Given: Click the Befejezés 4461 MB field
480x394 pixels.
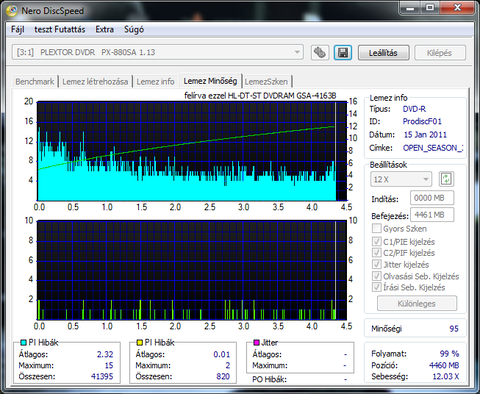Looking at the screenshot, I should 432,215.
